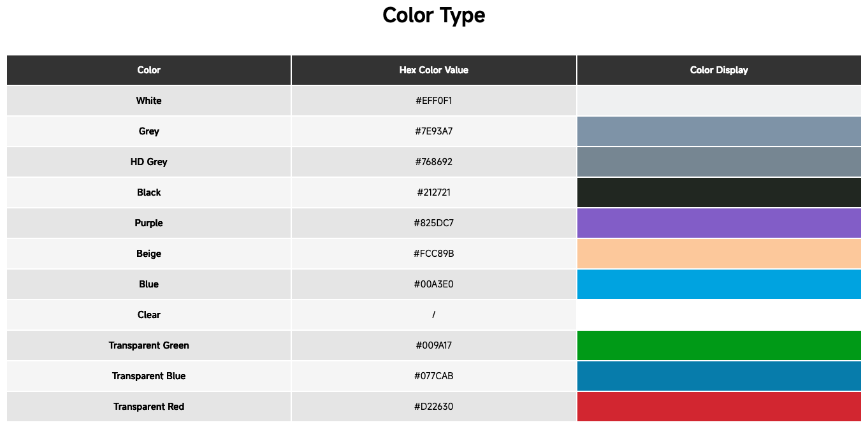
Task: Select the #D22630 hex code cell
Action: 433,407
